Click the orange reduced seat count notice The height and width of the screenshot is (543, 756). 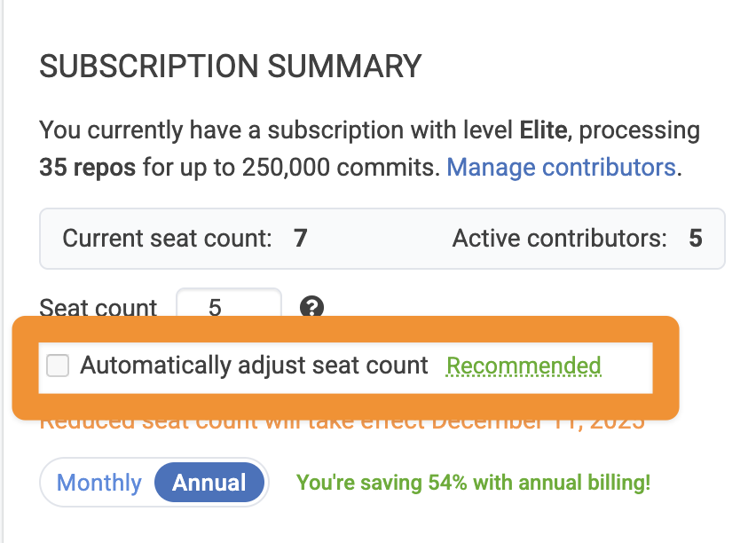click(x=342, y=424)
